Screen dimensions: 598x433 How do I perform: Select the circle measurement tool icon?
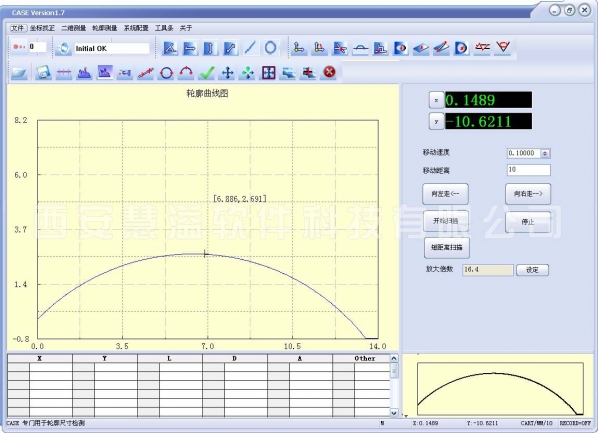(166, 72)
